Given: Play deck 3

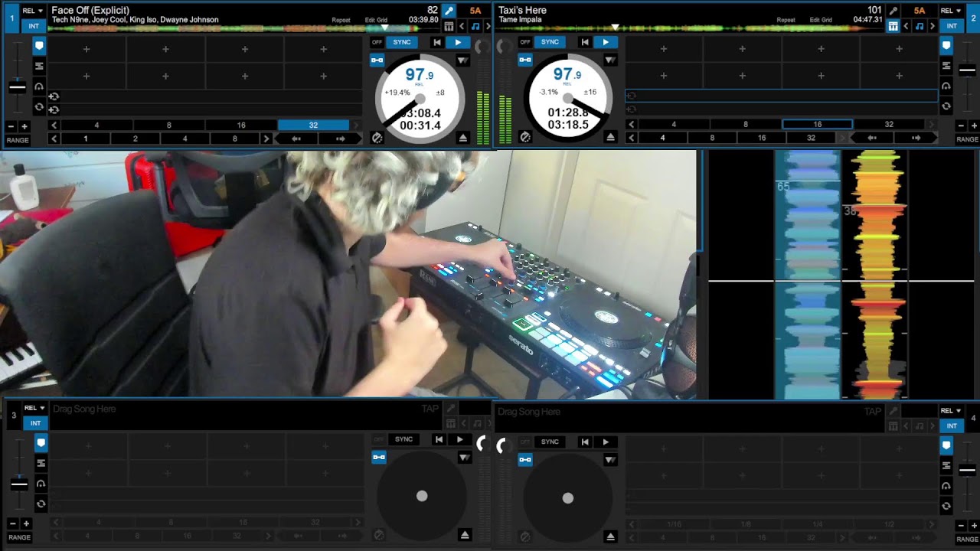Looking at the screenshot, I should pyautogui.click(x=459, y=440).
